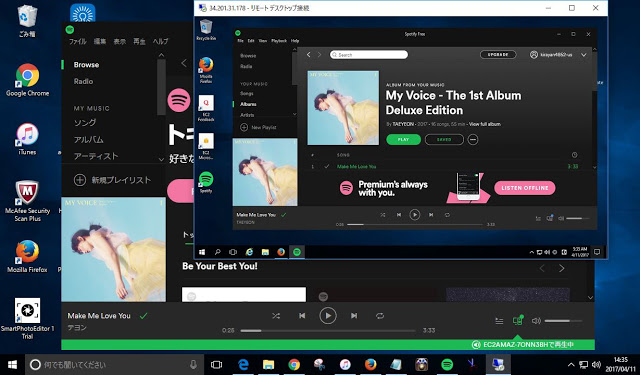Click Remote Desktop Connection icon in local taskbar
The width and height of the screenshot is (640, 375).
(498, 364)
